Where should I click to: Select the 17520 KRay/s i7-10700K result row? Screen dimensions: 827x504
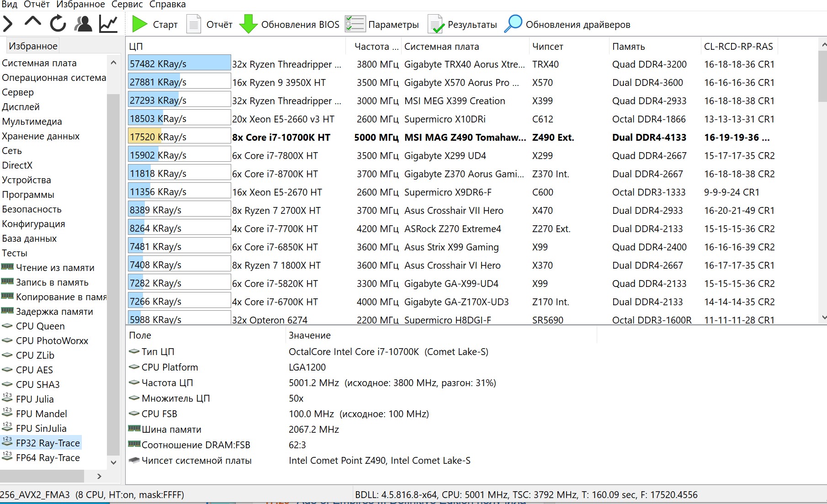[x=281, y=138]
